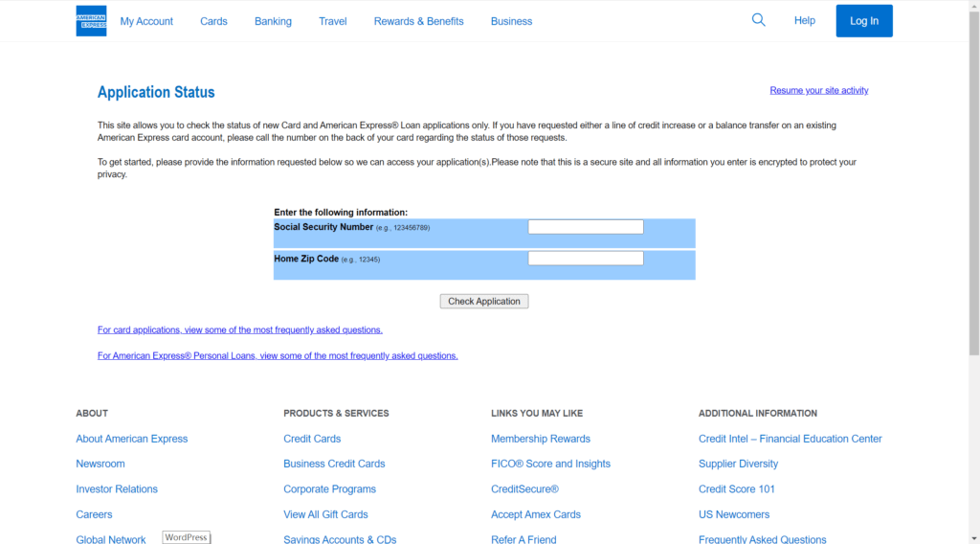The height and width of the screenshot is (544, 980).
Task: Open FICO Score and Insights link
Action: pos(550,464)
